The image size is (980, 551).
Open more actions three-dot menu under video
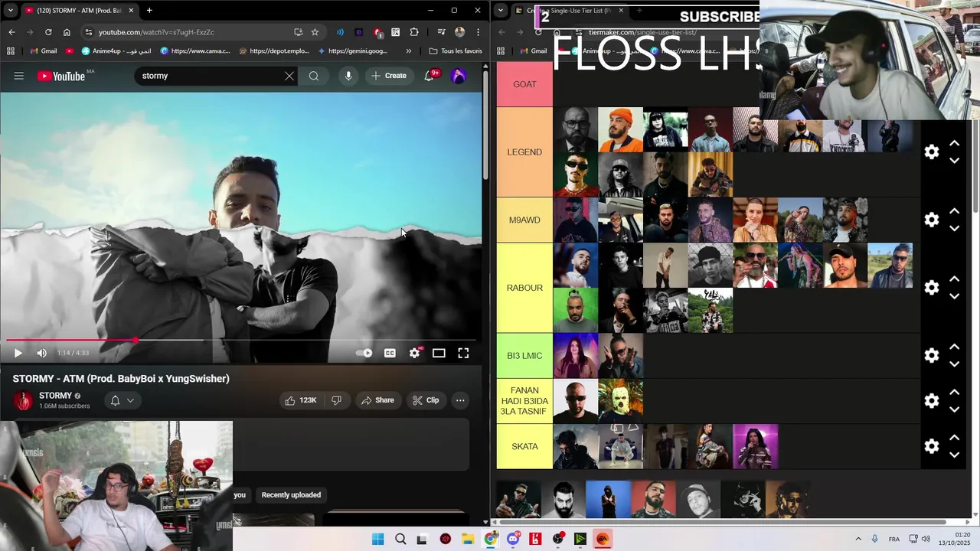460,400
